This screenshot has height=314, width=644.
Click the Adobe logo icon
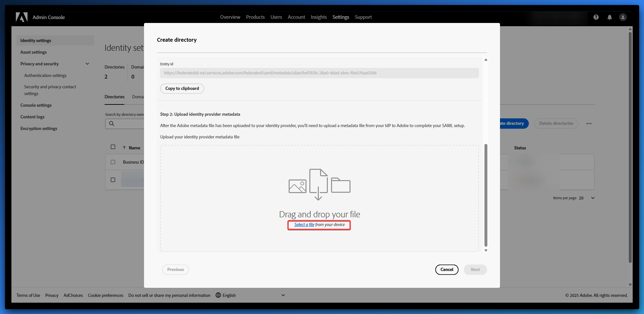(x=22, y=17)
